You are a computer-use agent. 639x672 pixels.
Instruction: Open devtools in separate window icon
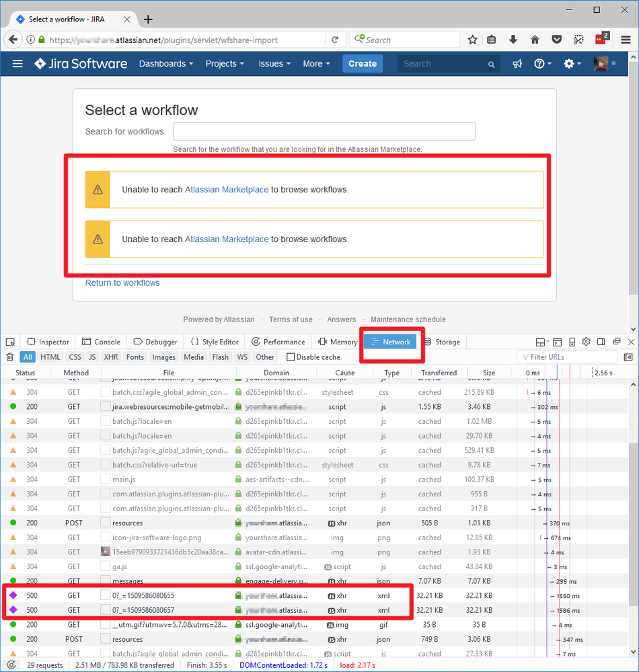click(x=617, y=342)
